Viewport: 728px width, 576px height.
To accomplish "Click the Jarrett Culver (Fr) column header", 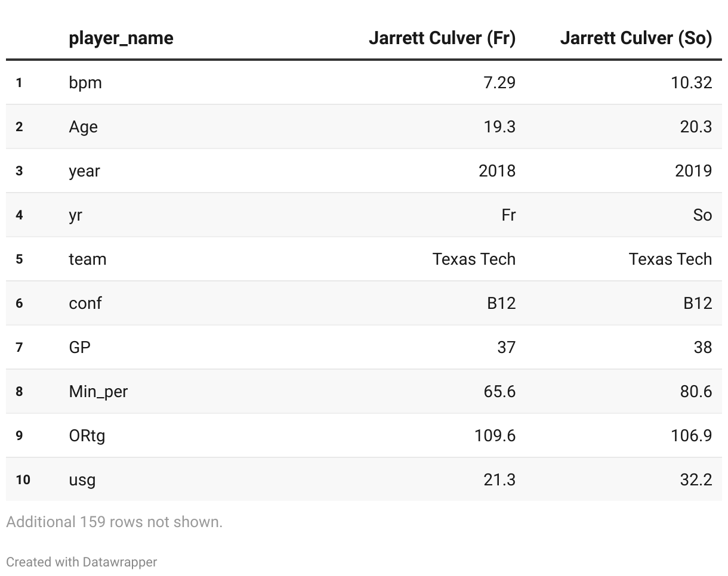I will [x=442, y=38].
